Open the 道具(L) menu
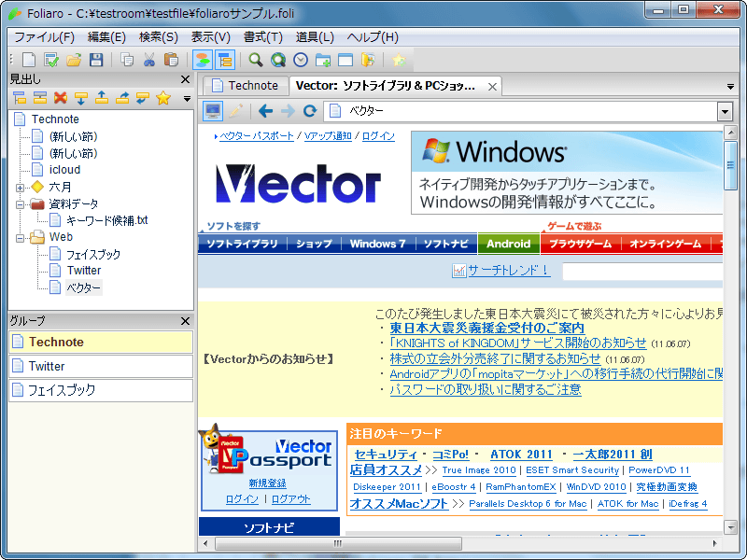Image resolution: width=747 pixels, height=560 pixels. pos(315,37)
